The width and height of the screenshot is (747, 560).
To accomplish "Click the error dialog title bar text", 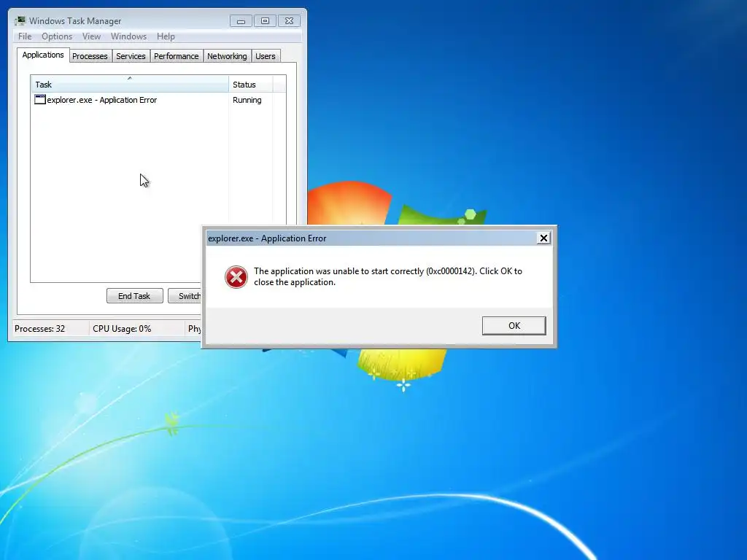I will pos(267,238).
